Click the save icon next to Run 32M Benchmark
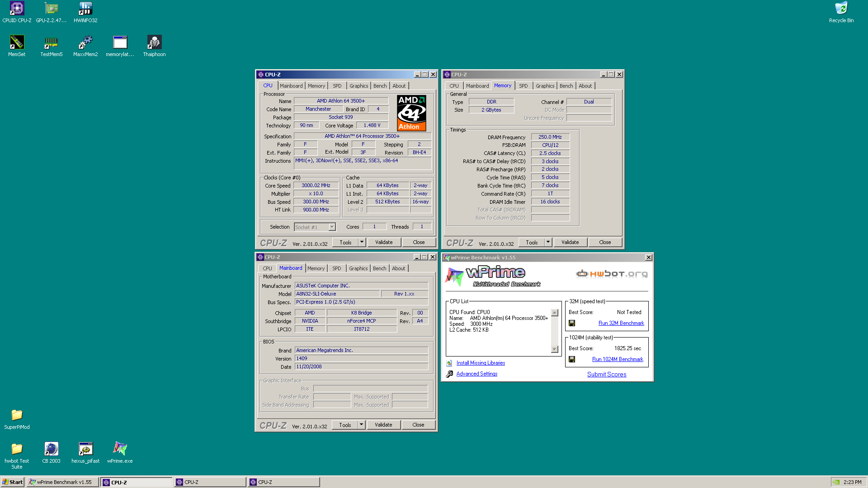The height and width of the screenshot is (488, 868). [x=572, y=323]
